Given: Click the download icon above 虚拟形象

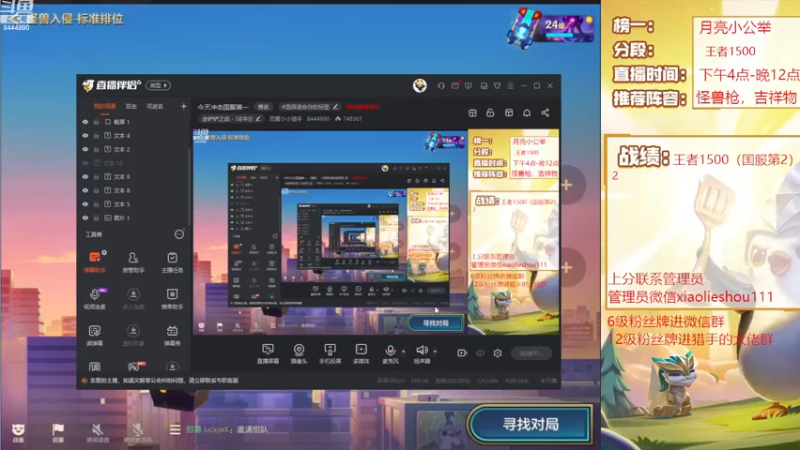Looking at the screenshot, I should [133, 331].
